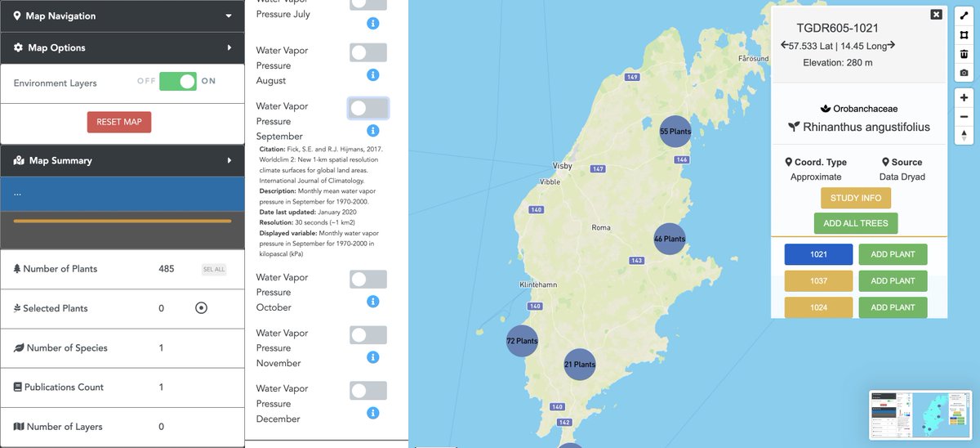This screenshot has width=980, height=448.
Task: Select plant ID 1024 button
Action: coord(818,307)
